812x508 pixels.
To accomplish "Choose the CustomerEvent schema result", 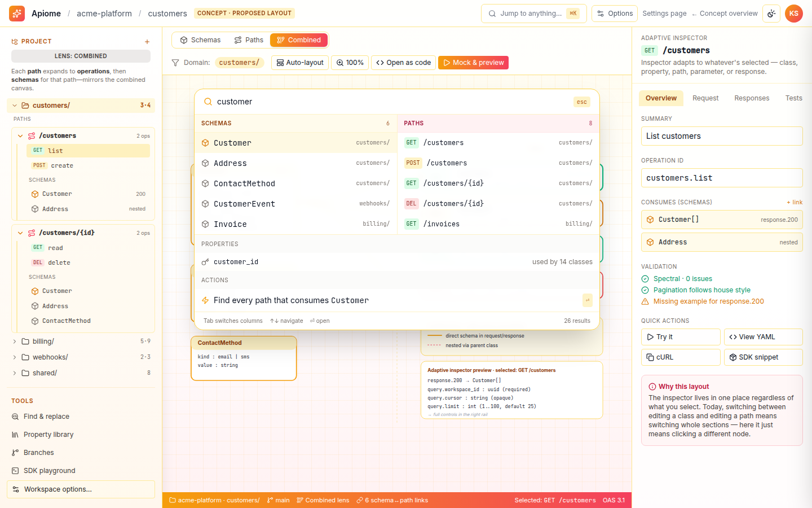I will pyautogui.click(x=296, y=204).
